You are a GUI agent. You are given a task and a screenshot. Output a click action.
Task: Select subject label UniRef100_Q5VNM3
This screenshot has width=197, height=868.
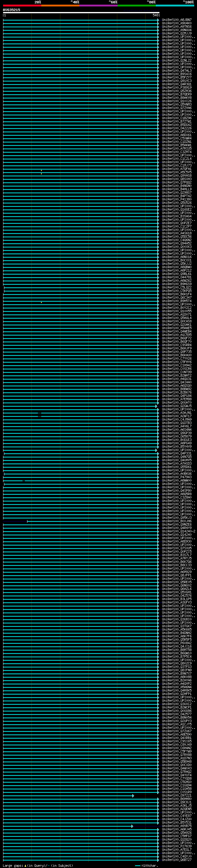[176, 104]
